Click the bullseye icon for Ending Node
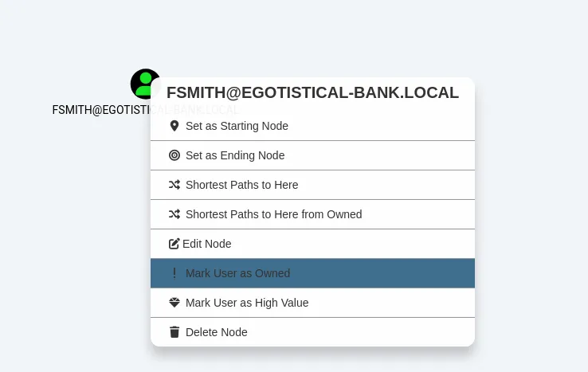 coord(174,155)
